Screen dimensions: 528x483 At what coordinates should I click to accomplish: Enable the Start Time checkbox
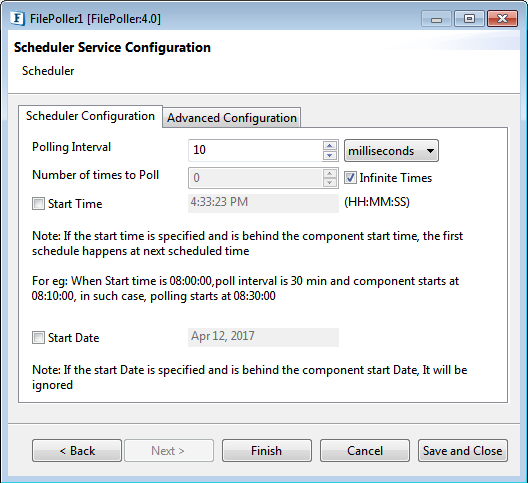[38, 203]
